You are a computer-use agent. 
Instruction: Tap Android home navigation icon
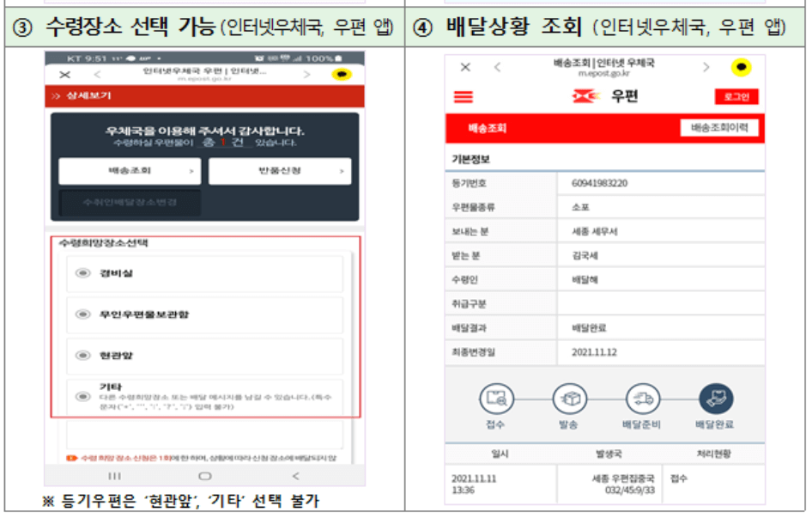pos(205,476)
